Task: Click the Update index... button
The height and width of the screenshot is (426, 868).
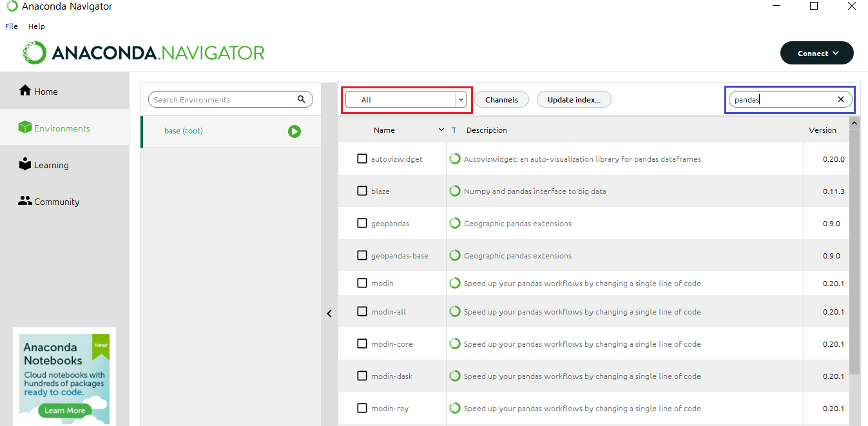Action: point(574,99)
